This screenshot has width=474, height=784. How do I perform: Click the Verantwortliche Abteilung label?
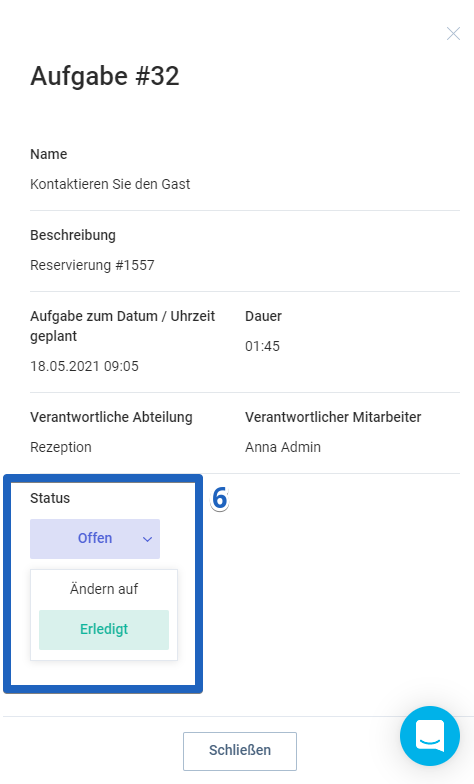coord(111,417)
